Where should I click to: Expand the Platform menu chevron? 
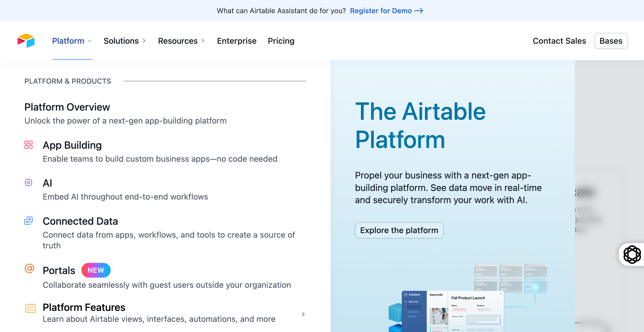[90, 41]
